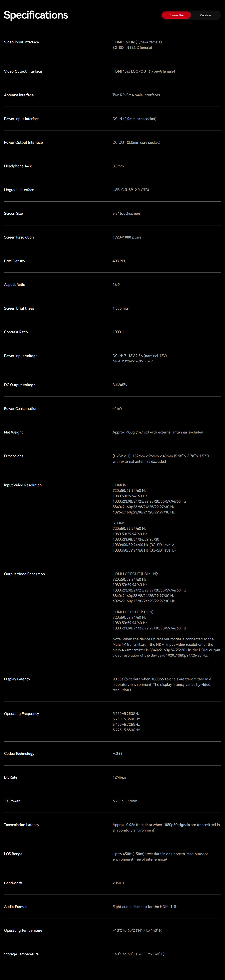Screen dimensions: 225x980
Task: Click the Screen Brightness label
Action: 19,309
